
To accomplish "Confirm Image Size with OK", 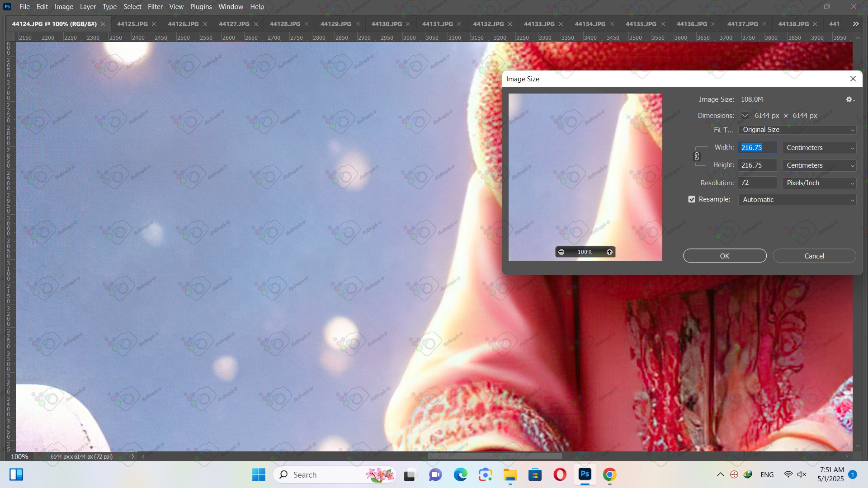I will tap(725, 256).
